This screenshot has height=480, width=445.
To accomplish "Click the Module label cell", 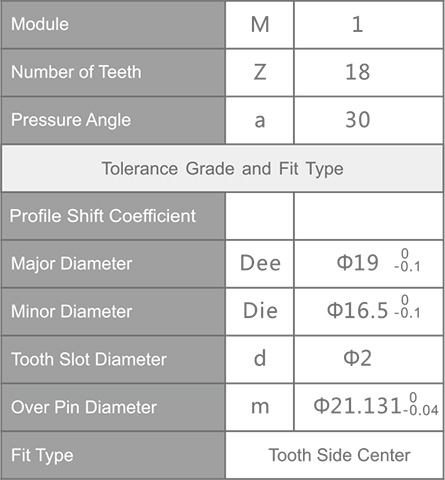I will [113, 24].
